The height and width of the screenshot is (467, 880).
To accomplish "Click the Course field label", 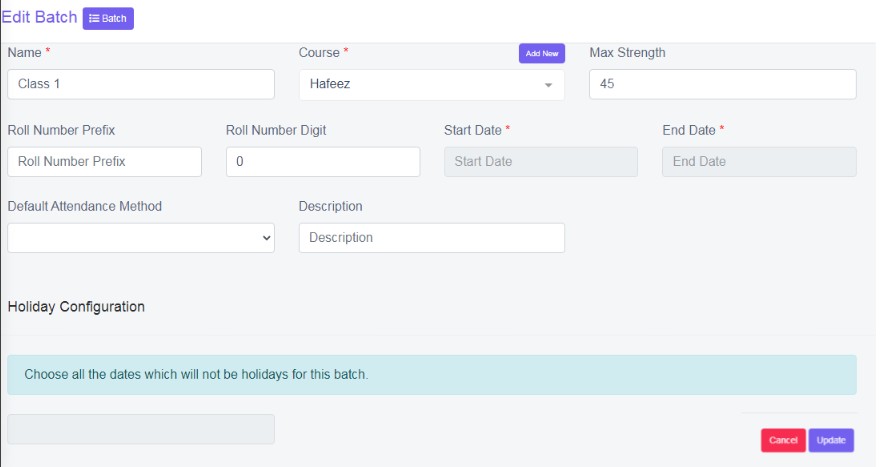I will click(x=319, y=53).
